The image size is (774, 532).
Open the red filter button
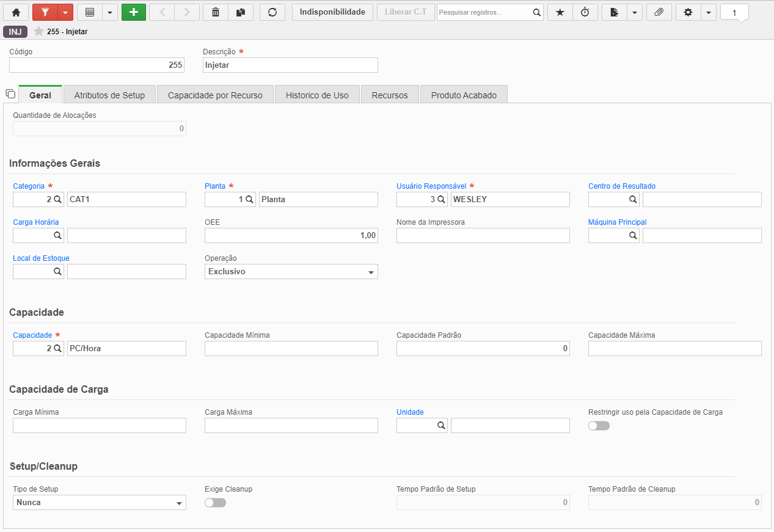45,12
